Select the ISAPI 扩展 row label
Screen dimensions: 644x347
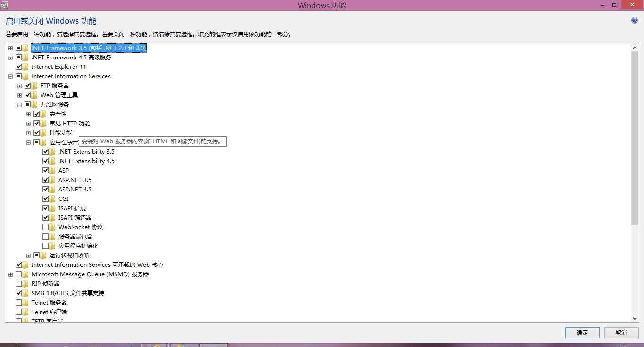(72, 208)
